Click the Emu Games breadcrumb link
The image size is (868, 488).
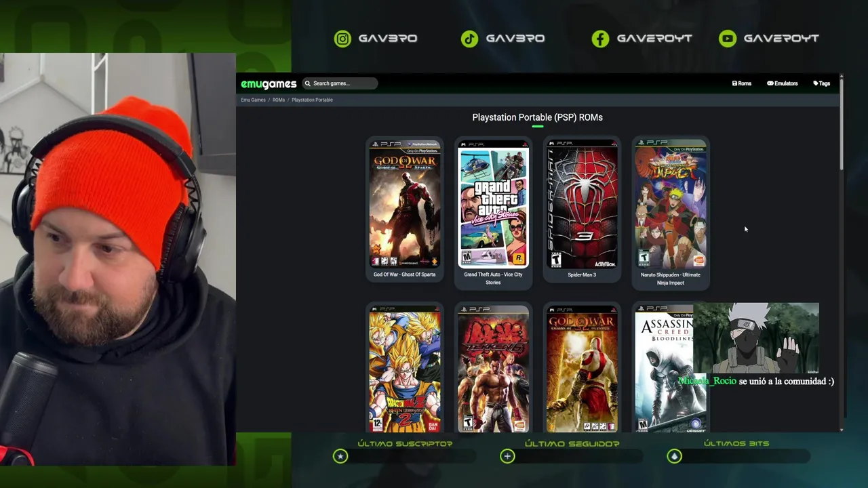pyautogui.click(x=253, y=100)
